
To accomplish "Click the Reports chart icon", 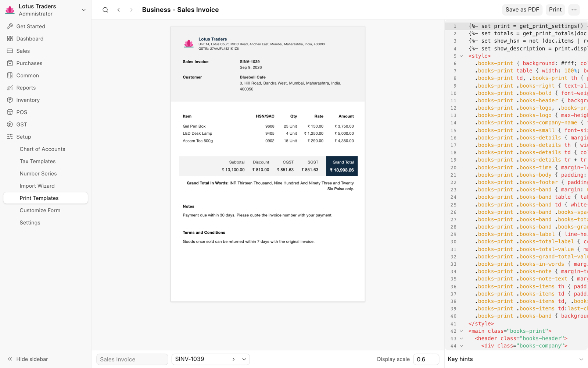I will pos(10,88).
